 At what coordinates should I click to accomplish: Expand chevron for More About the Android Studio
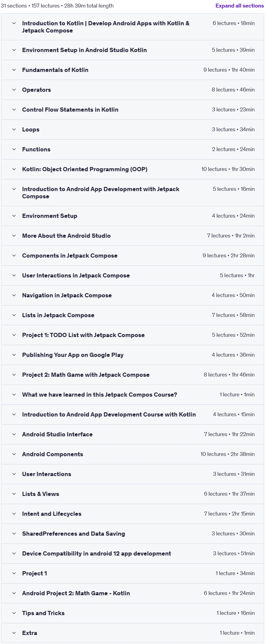pos(14,236)
